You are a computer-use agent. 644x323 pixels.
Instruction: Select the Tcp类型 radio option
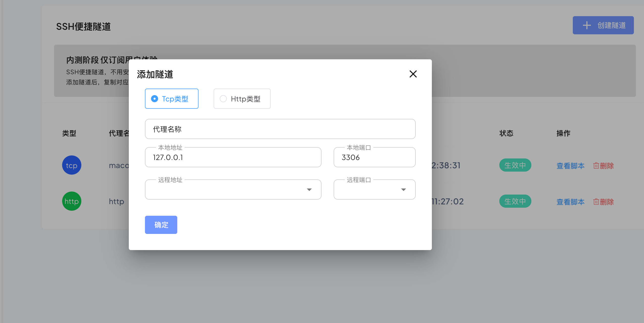pyautogui.click(x=155, y=99)
